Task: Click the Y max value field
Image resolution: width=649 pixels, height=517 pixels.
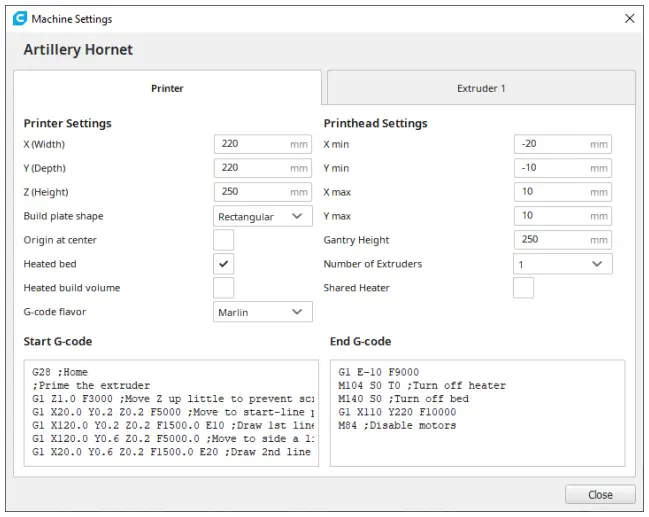Action: pos(562,216)
